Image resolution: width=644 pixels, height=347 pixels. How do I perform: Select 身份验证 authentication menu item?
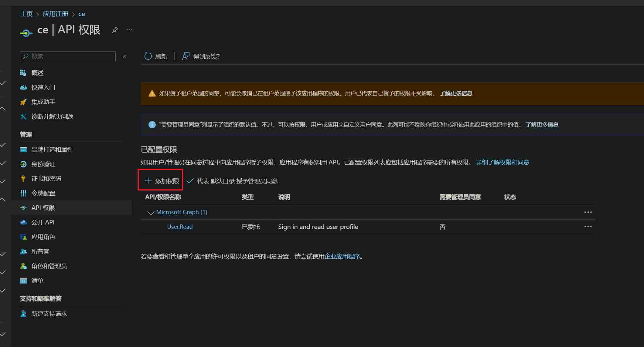(x=43, y=164)
